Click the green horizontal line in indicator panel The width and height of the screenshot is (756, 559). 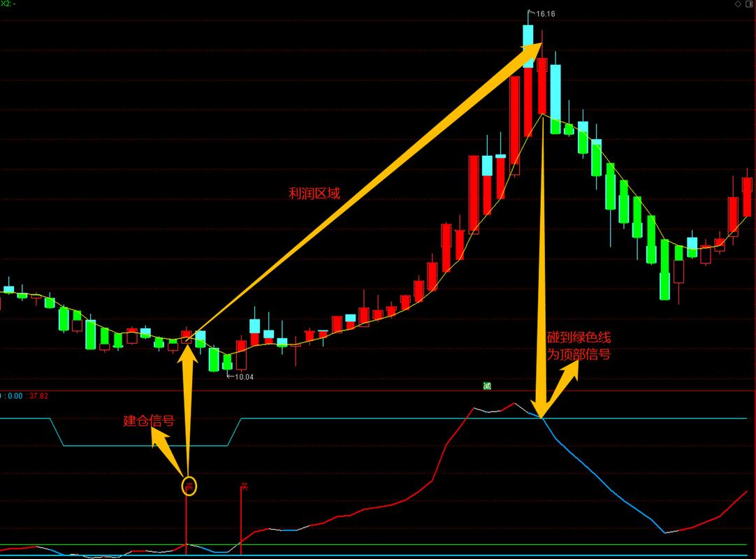(419, 544)
